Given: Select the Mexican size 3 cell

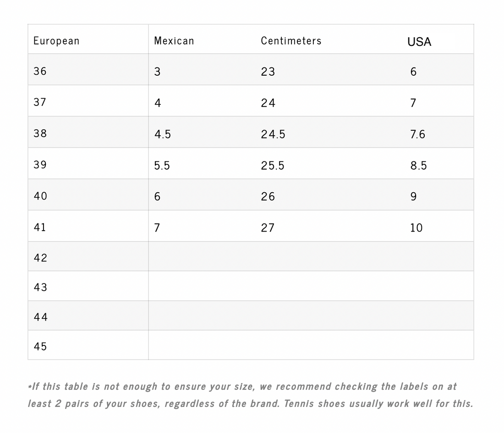Looking at the screenshot, I should [x=157, y=72].
